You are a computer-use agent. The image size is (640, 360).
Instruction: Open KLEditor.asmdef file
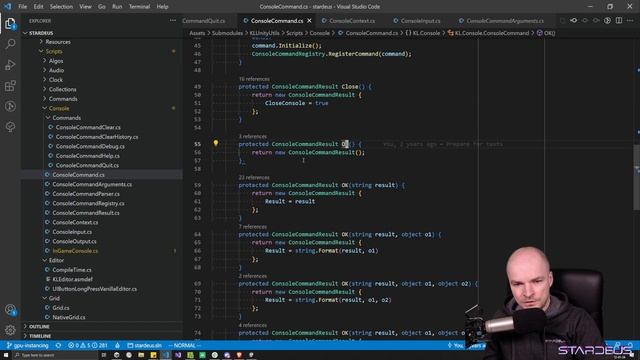pos(102,279)
